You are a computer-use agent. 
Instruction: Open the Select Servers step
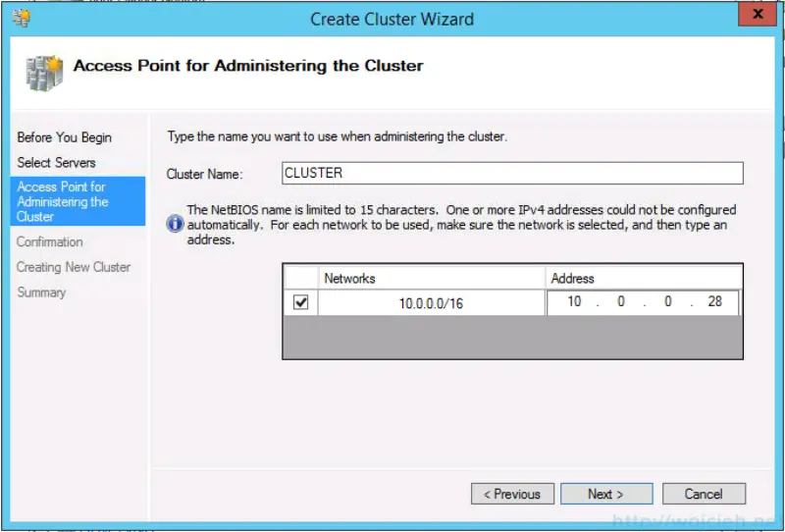[56, 162]
